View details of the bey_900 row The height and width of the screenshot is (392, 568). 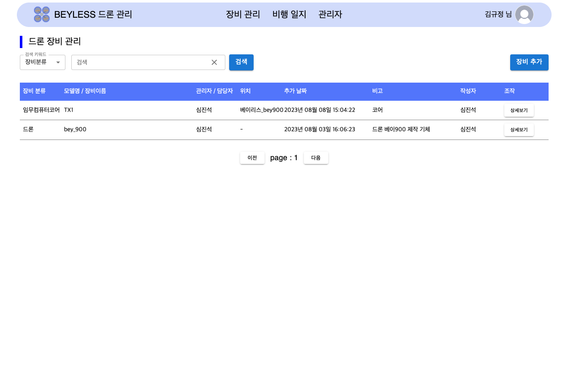click(519, 130)
